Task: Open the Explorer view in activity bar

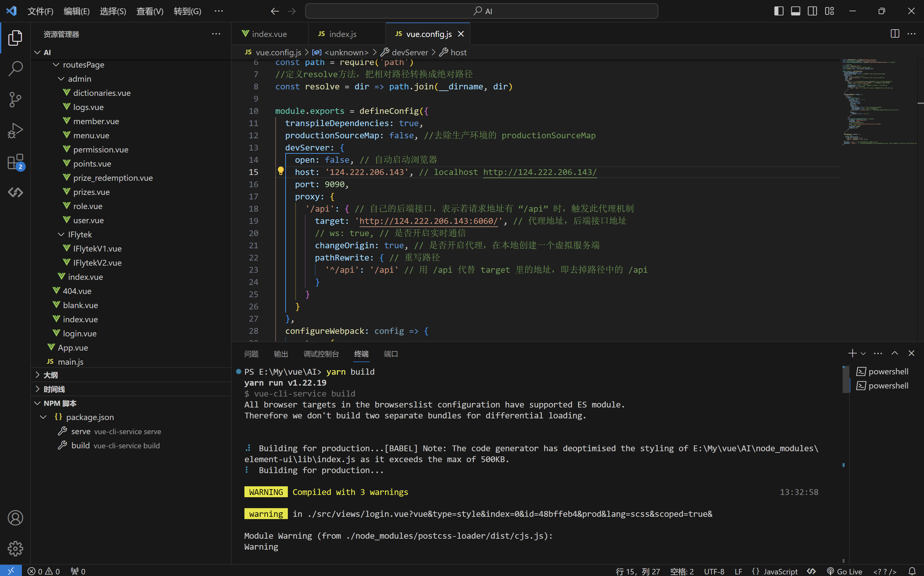Action: [15, 38]
